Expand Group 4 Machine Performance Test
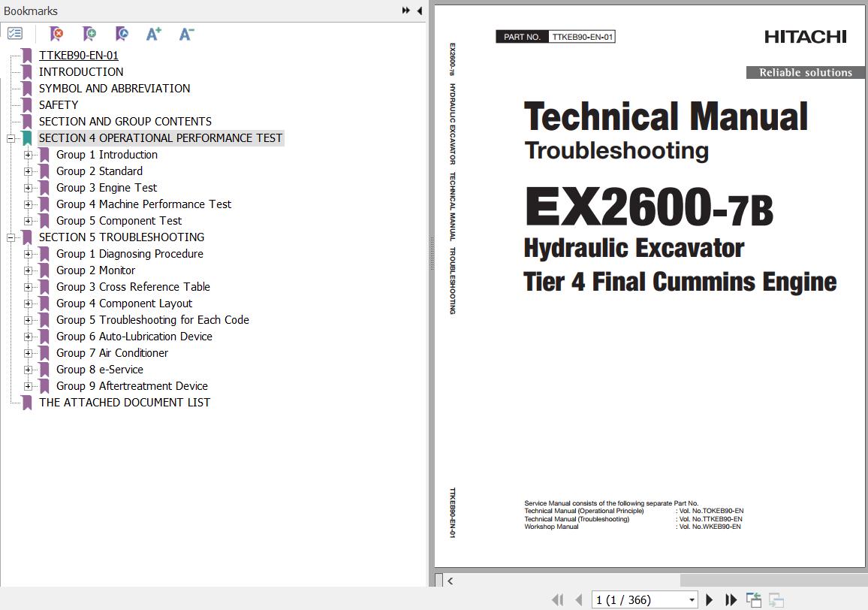868x610 pixels. click(29, 204)
